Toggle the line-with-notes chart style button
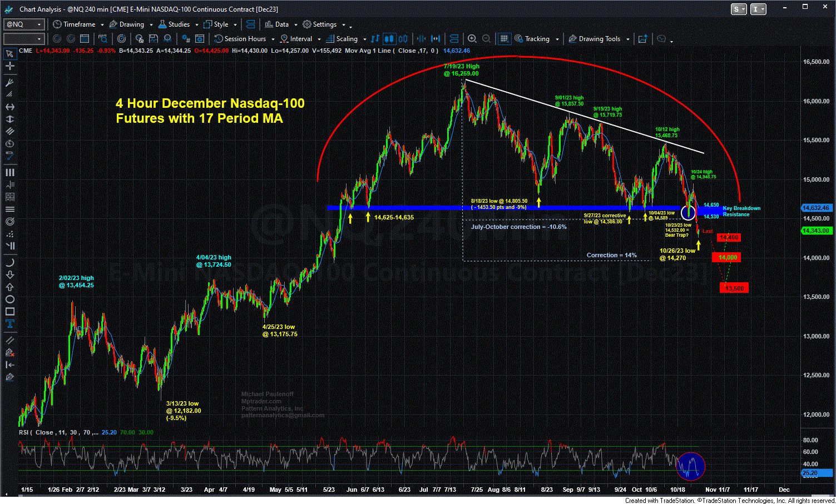The width and height of the screenshot is (836, 504). (x=375, y=39)
